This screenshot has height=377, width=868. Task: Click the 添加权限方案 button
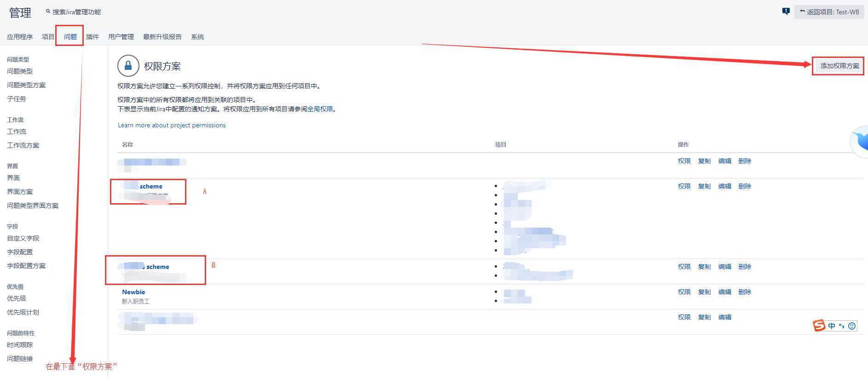pyautogui.click(x=839, y=66)
